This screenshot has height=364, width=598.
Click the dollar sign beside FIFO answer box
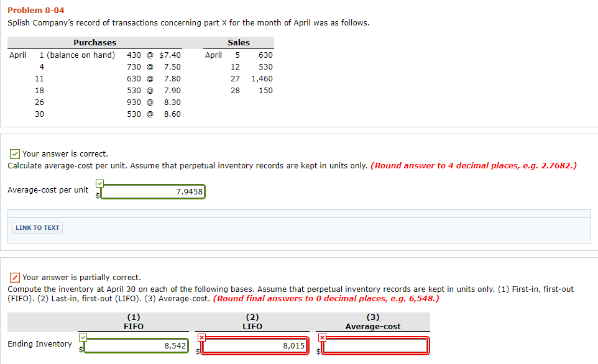tap(80, 350)
